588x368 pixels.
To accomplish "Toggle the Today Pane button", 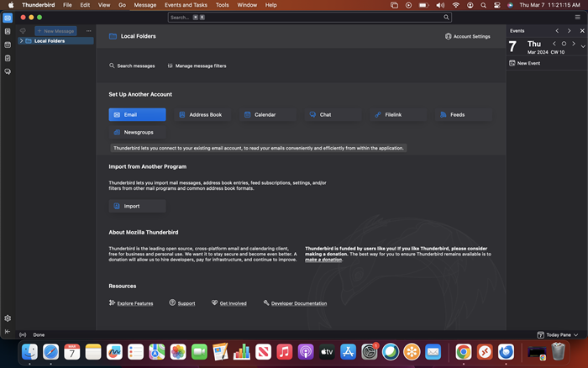I will coord(558,334).
